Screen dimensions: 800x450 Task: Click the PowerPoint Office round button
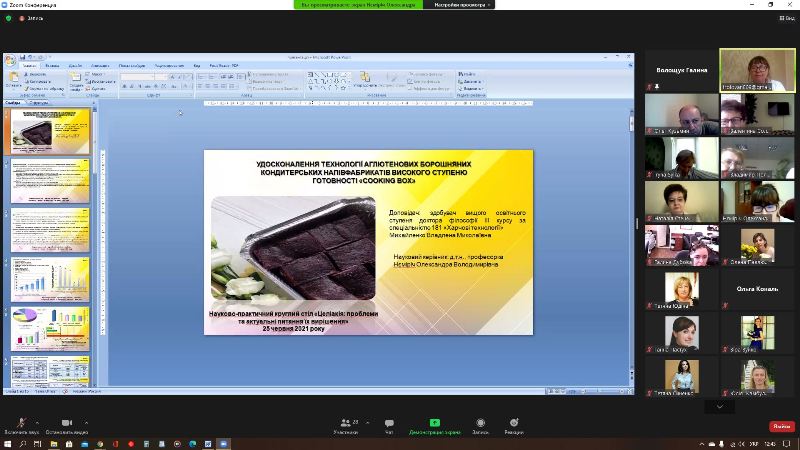(10, 60)
